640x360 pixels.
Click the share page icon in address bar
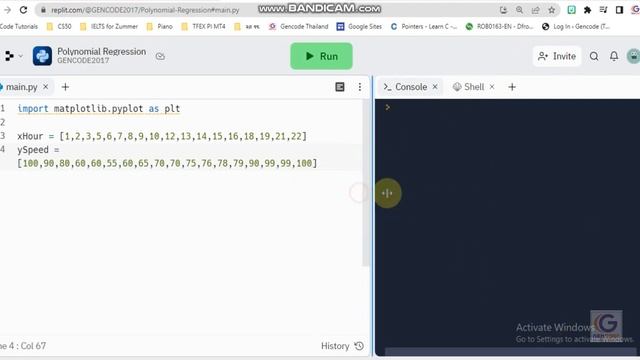(x=536, y=10)
